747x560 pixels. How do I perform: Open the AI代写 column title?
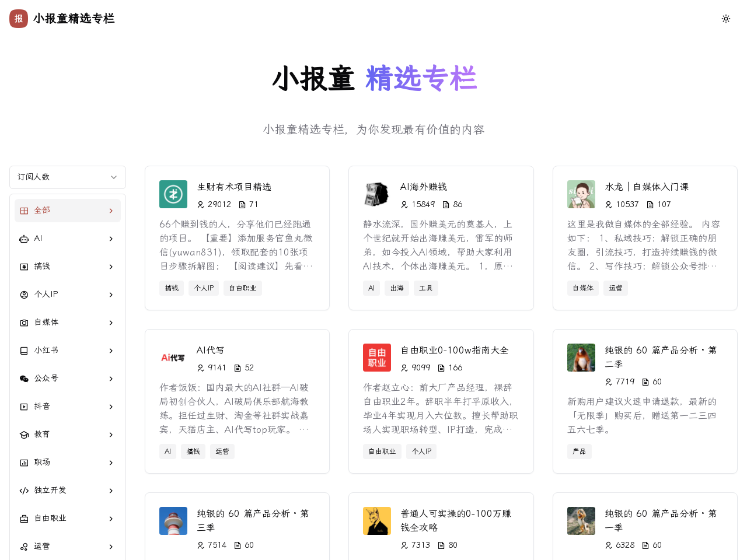pos(210,351)
